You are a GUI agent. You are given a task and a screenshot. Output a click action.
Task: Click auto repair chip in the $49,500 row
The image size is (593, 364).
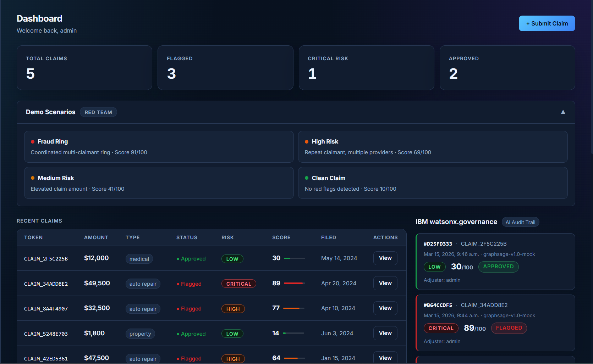(x=143, y=284)
